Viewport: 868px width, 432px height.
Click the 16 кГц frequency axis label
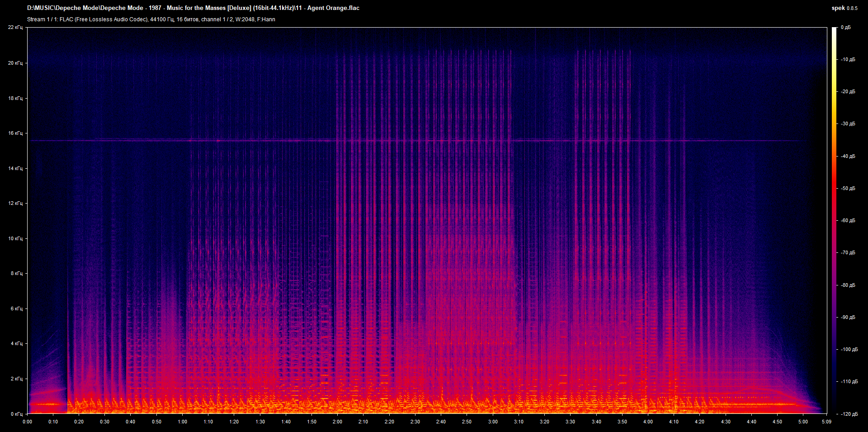[x=15, y=133]
